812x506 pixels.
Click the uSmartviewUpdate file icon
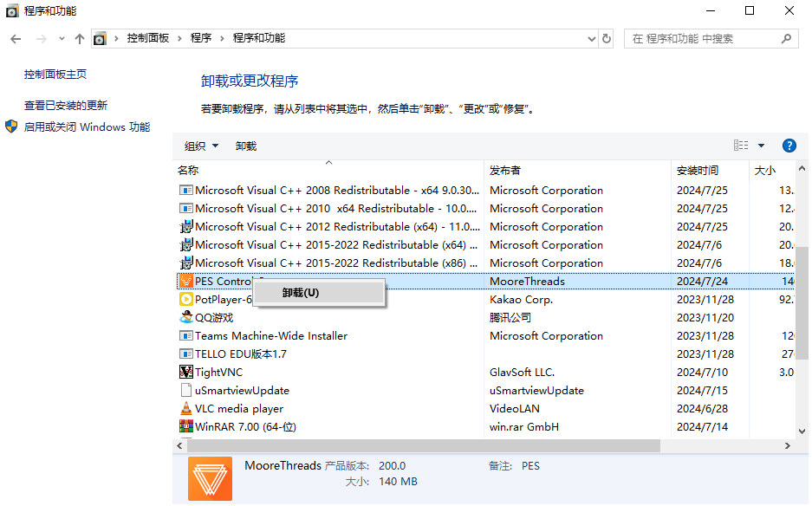[186, 390]
